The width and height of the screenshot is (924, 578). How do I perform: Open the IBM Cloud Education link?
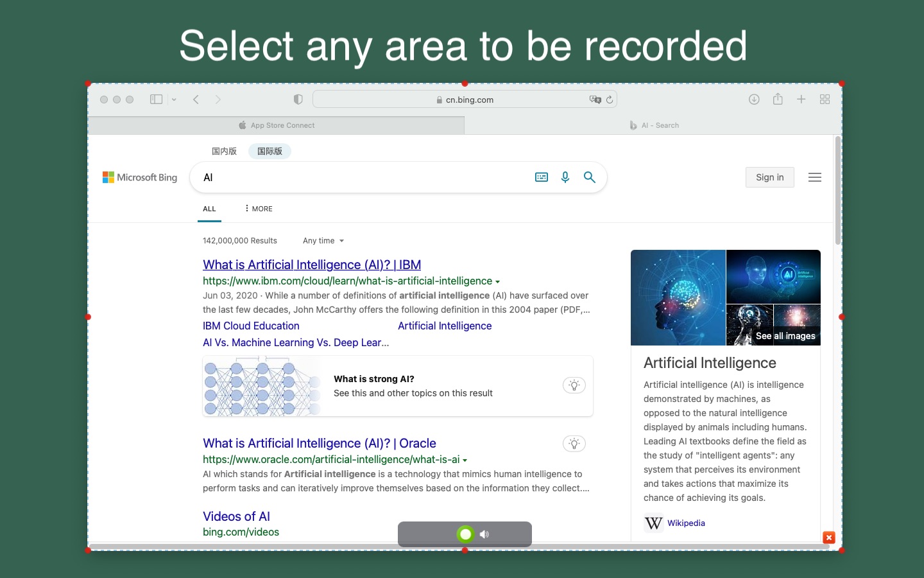pos(251,326)
